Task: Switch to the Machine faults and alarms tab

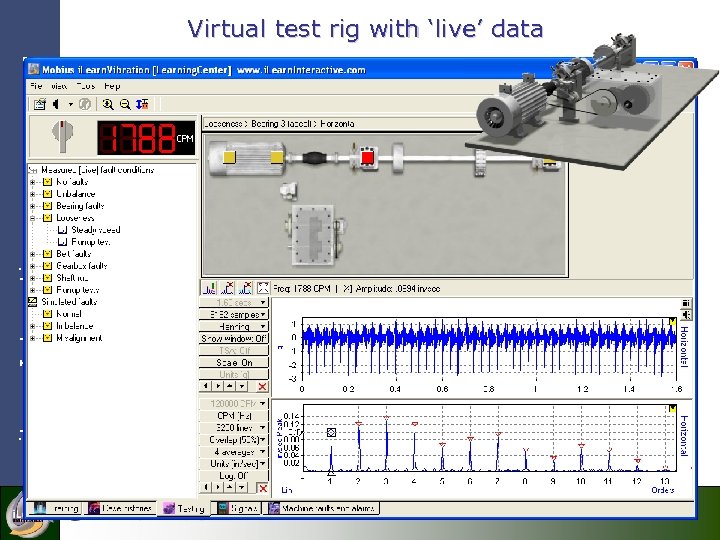Action: 321,508
